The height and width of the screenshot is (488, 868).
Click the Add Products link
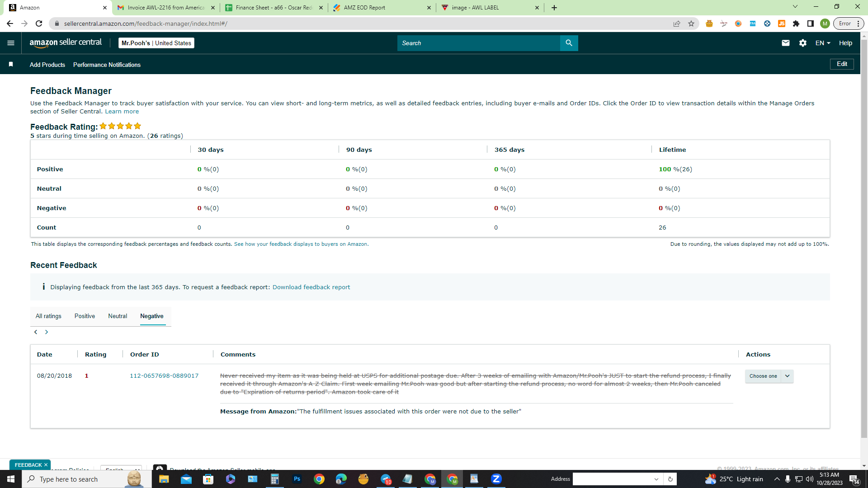[47, 65]
